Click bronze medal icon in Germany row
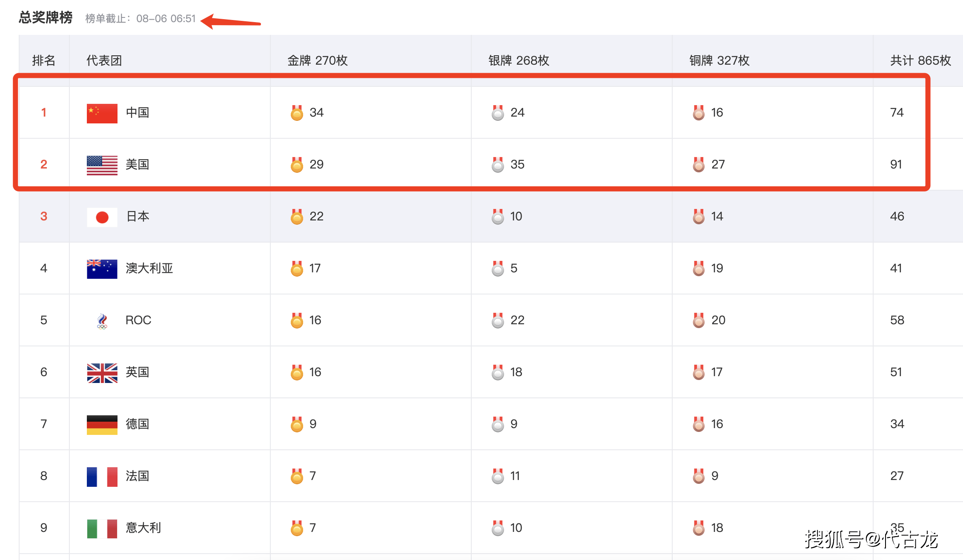963x560 pixels. (x=699, y=424)
